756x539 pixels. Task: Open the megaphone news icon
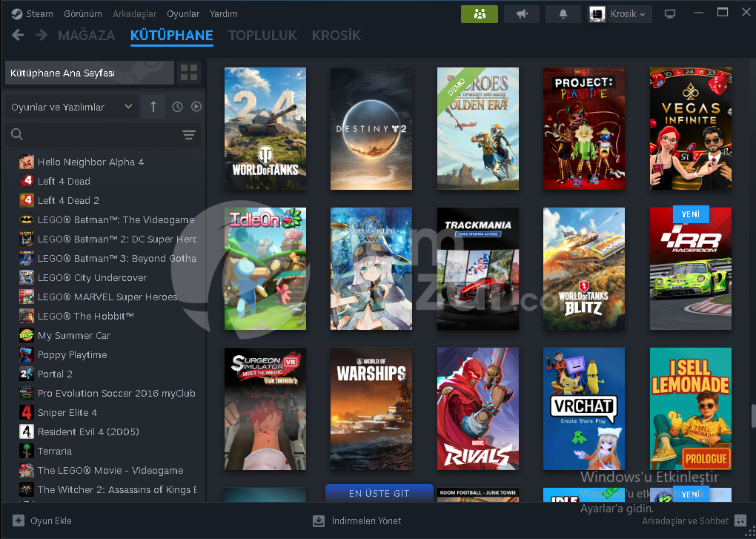click(x=522, y=14)
